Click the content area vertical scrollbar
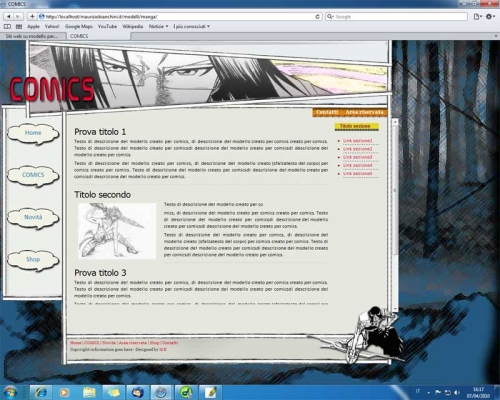This screenshot has height=400, width=500. click(x=395, y=215)
